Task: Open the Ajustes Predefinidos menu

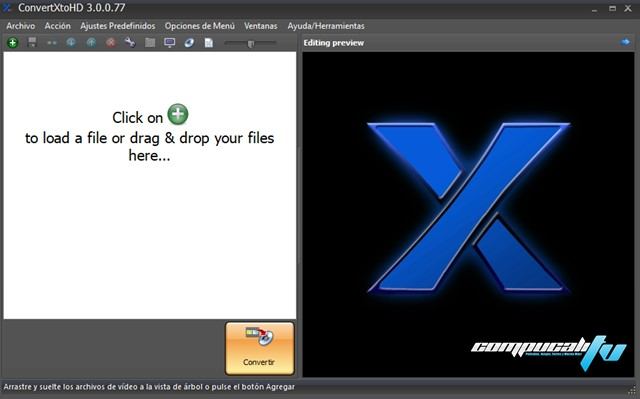Action: 118,26
